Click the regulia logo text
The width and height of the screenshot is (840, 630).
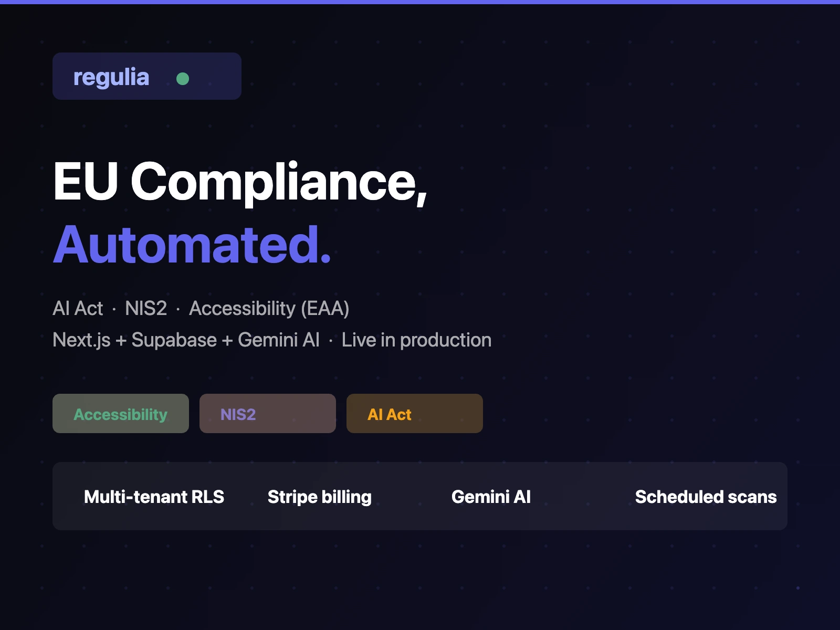pos(111,77)
